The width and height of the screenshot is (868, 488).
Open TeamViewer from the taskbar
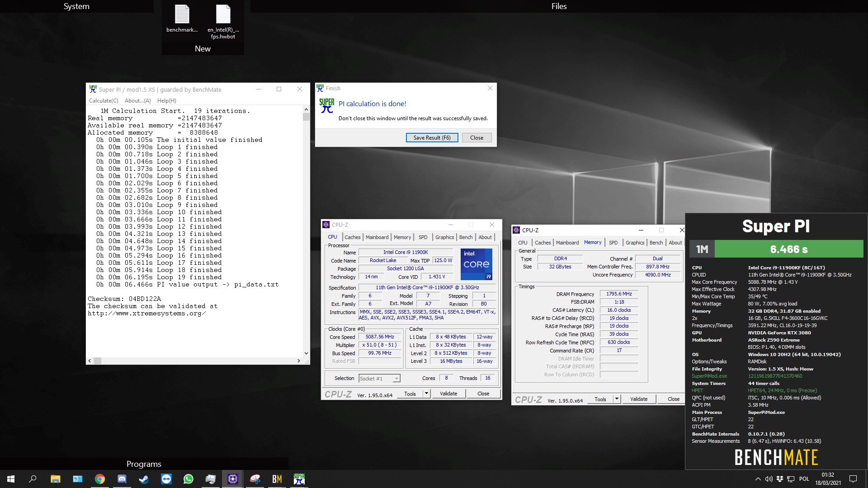click(x=166, y=479)
